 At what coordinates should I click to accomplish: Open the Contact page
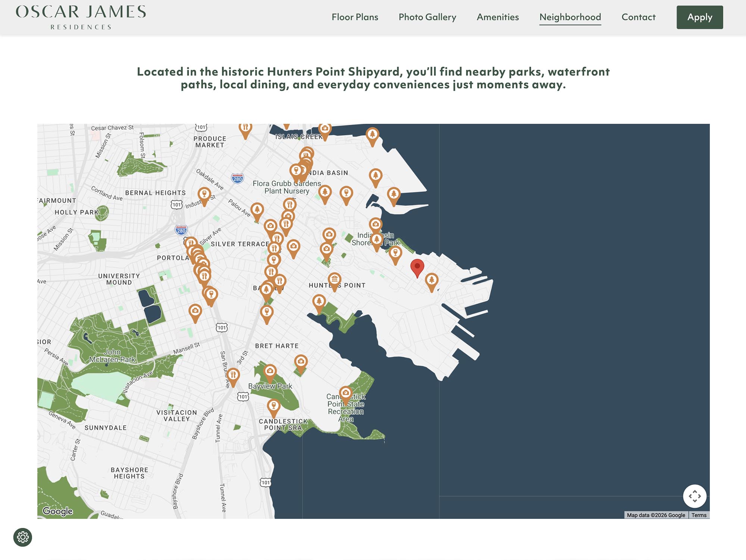(638, 17)
